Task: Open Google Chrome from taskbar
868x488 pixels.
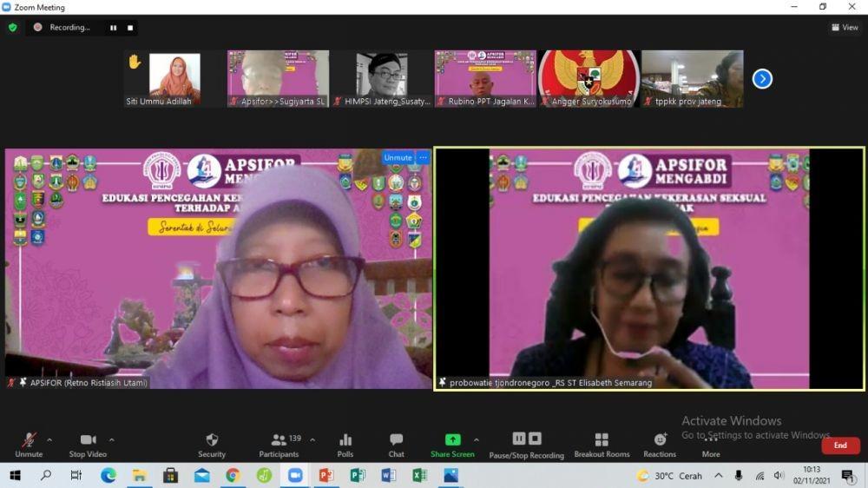Action: pos(233,475)
